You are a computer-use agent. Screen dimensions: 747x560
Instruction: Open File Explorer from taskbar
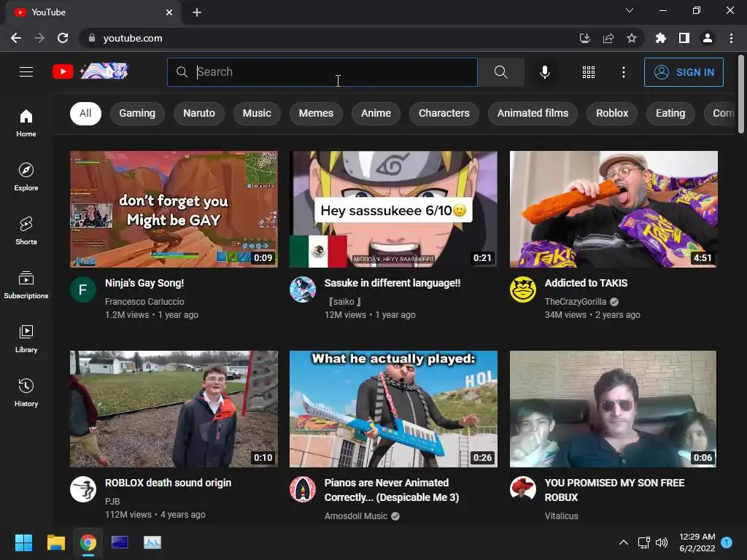[x=55, y=542]
